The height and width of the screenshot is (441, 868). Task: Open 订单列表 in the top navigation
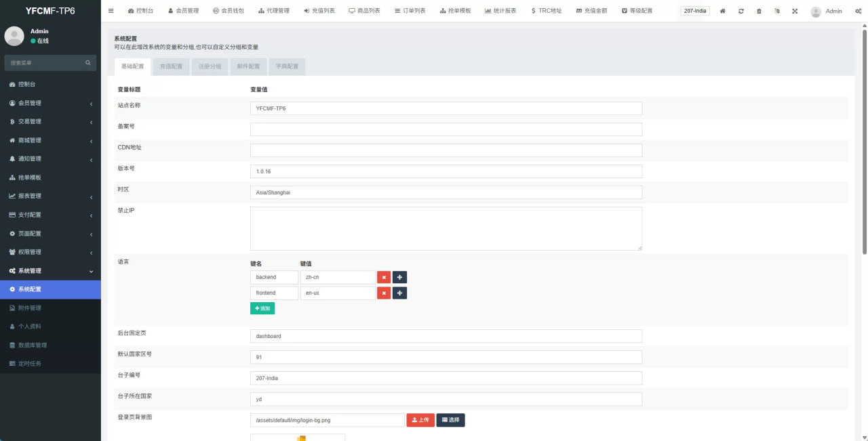[x=410, y=11]
